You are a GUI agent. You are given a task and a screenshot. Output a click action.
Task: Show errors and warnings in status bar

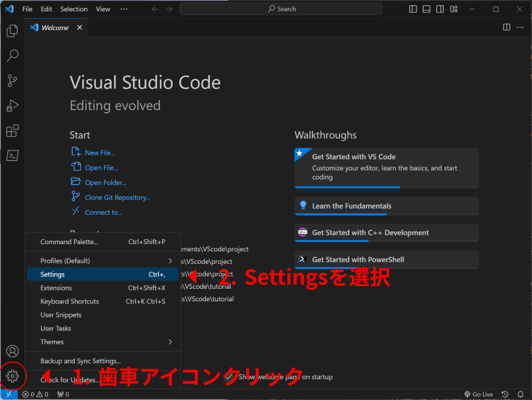click(35, 394)
